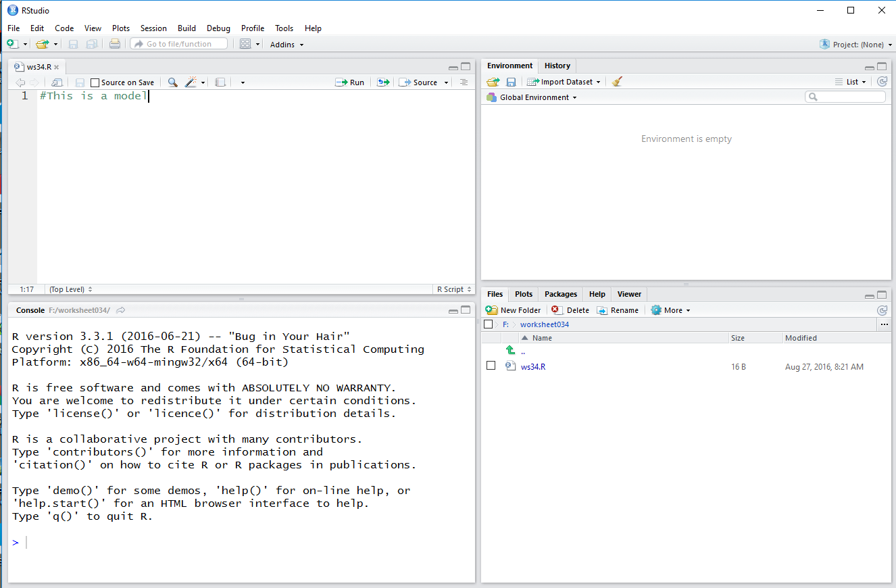Switch to the Packages tab

(561, 294)
